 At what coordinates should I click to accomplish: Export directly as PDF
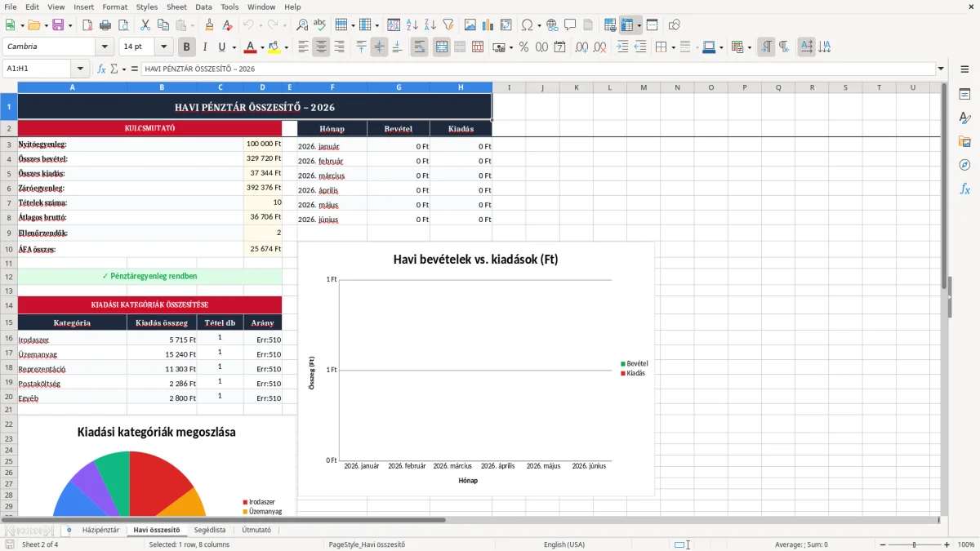pyautogui.click(x=87, y=25)
